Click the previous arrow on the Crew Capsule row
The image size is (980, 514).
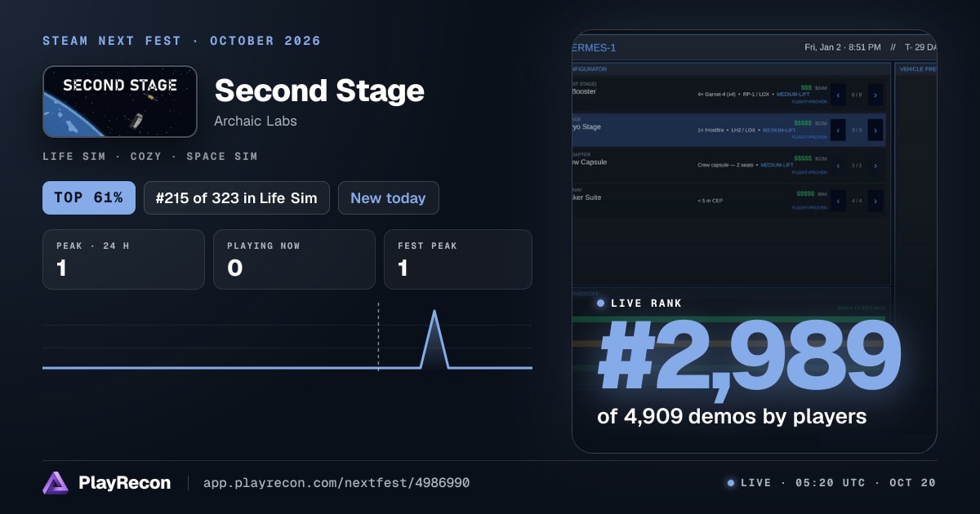838,166
